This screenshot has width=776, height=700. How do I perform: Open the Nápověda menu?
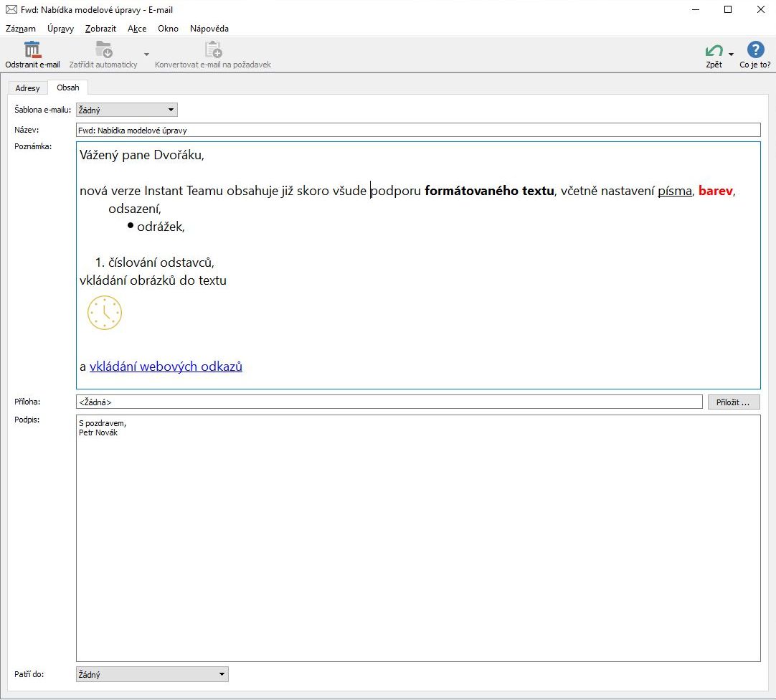click(x=209, y=29)
